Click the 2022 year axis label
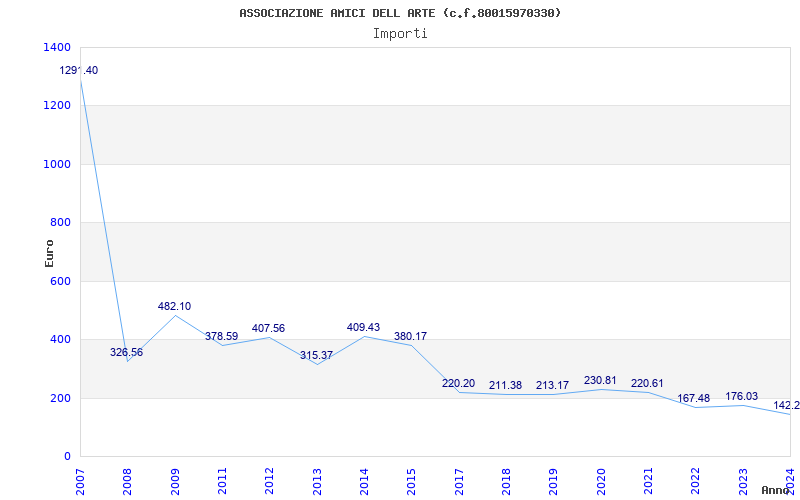This screenshot has height=500, width=800. tap(695, 482)
